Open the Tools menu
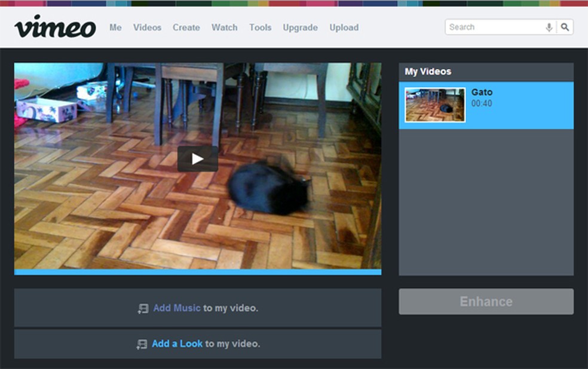The height and width of the screenshot is (369, 588). click(260, 28)
